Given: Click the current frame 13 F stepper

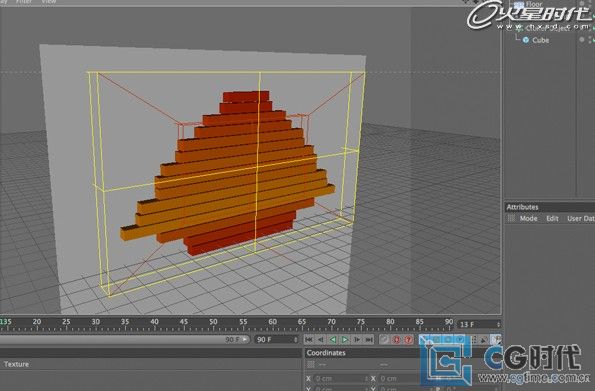Looking at the screenshot, I should pyautogui.click(x=498, y=325).
